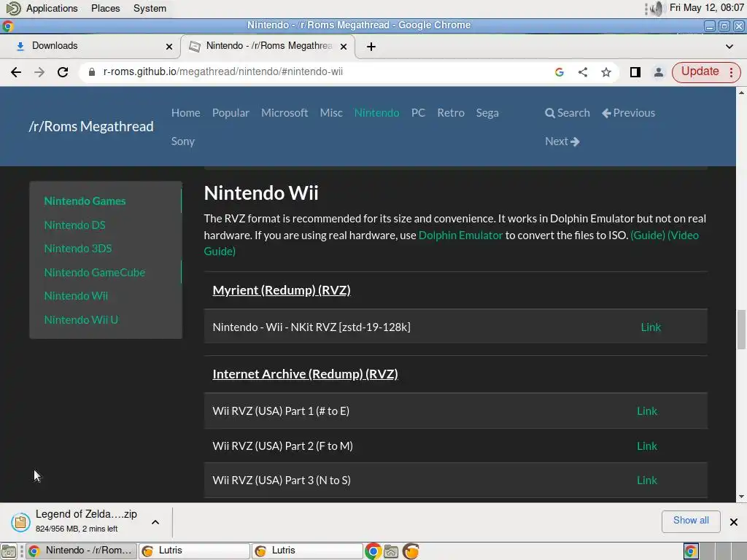This screenshot has width=747, height=560.
Task: Go to the Home nav item
Action: [x=186, y=113]
